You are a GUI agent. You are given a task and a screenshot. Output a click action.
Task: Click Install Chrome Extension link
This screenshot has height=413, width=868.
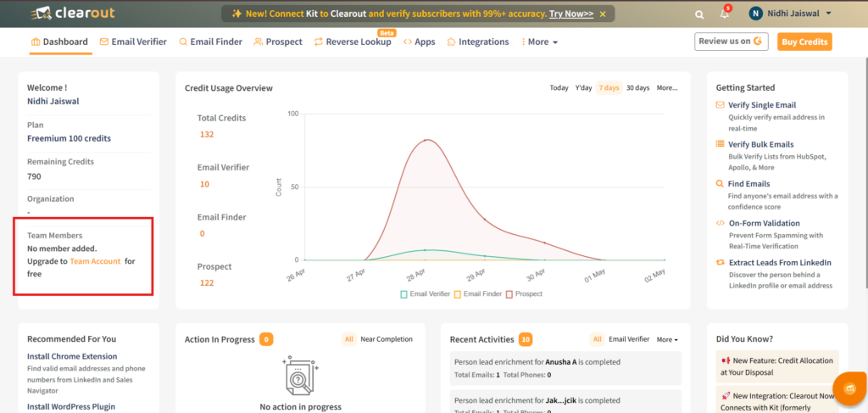pos(72,356)
